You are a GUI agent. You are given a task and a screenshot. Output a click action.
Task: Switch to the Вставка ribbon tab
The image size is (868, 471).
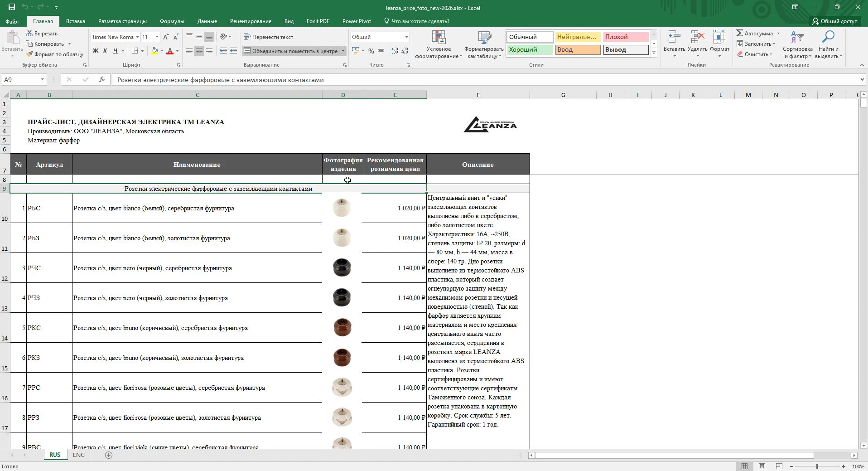(x=76, y=21)
